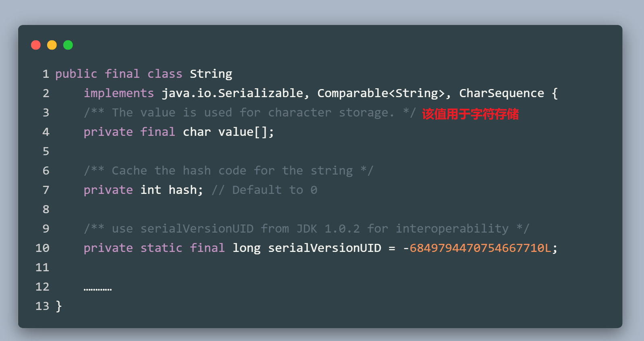Screen dimensions: 644x341
Task: Click java.io.Serializable on line 2
Action: (232, 93)
